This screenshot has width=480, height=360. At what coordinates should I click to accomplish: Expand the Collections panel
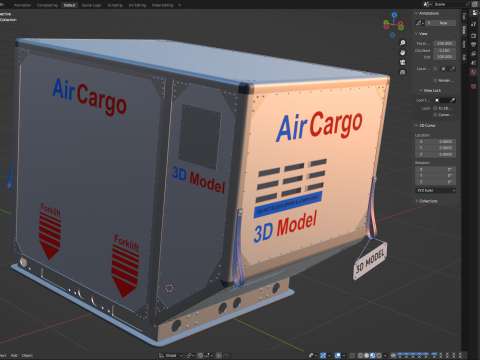pyautogui.click(x=416, y=201)
